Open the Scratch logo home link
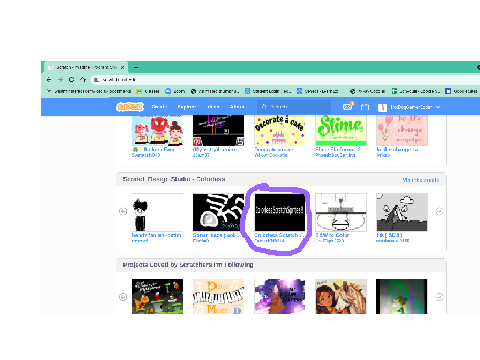The width and height of the screenshot is (480, 360). click(130, 107)
